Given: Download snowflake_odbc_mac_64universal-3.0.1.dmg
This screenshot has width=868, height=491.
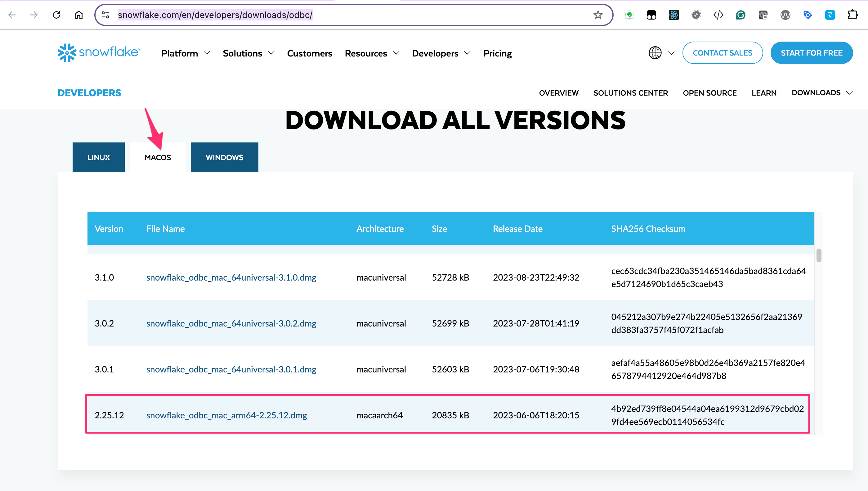Looking at the screenshot, I should click(231, 369).
